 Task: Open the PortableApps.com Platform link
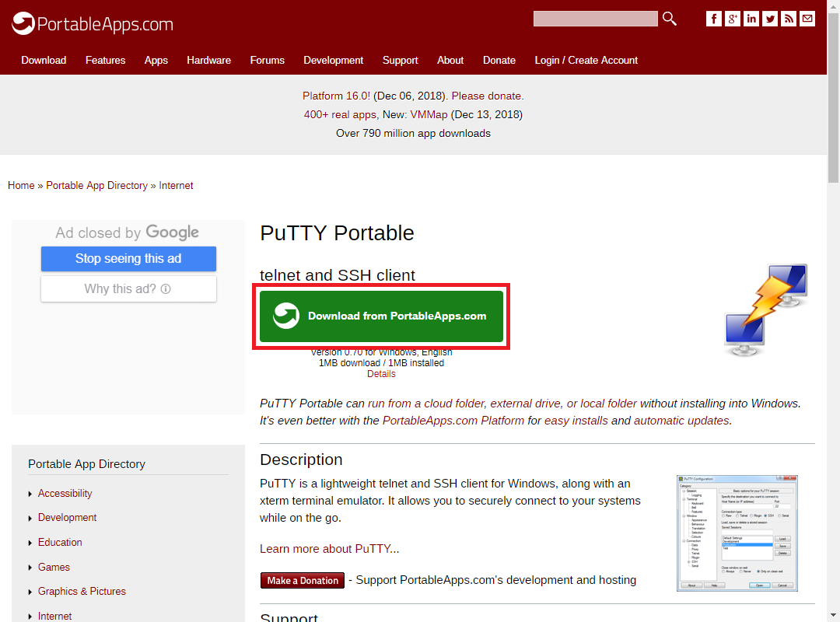pyautogui.click(x=453, y=421)
